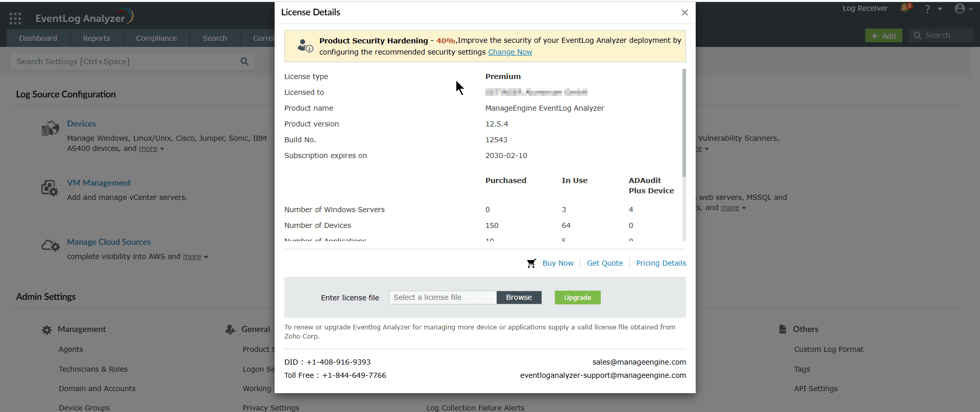This screenshot has width=980, height=412.
Task: Click the Build No. value 12543
Action: point(496,140)
